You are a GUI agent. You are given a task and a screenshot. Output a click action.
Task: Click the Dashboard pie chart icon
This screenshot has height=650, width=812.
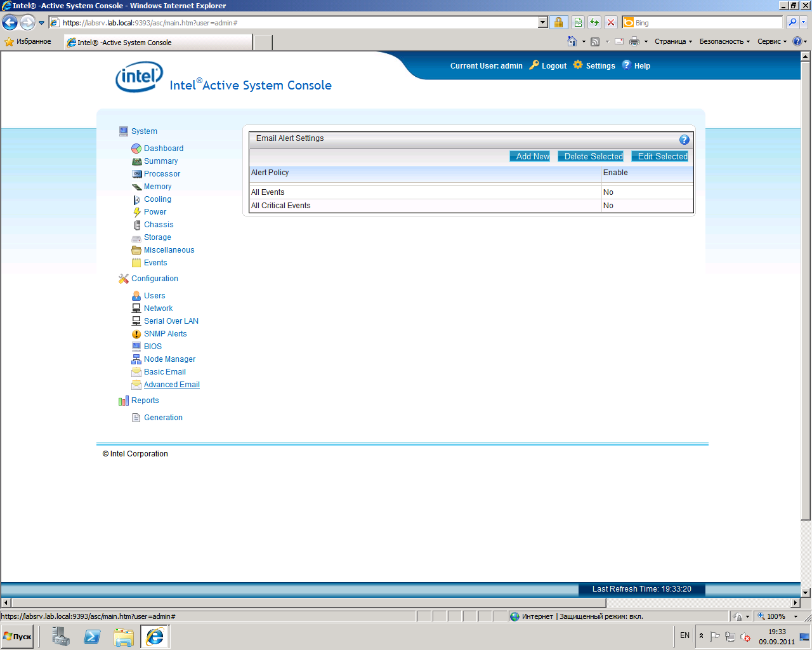[136, 149]
